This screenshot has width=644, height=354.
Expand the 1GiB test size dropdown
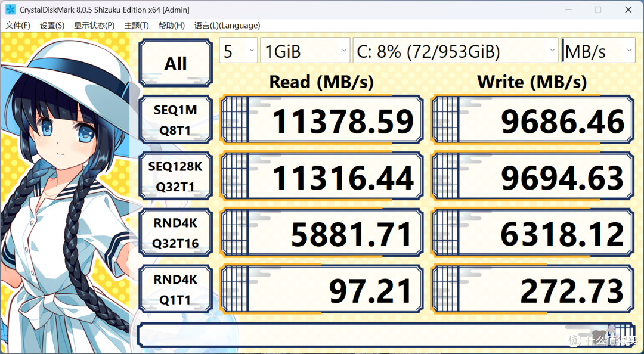pyautogui.click(x=305, y=51)
